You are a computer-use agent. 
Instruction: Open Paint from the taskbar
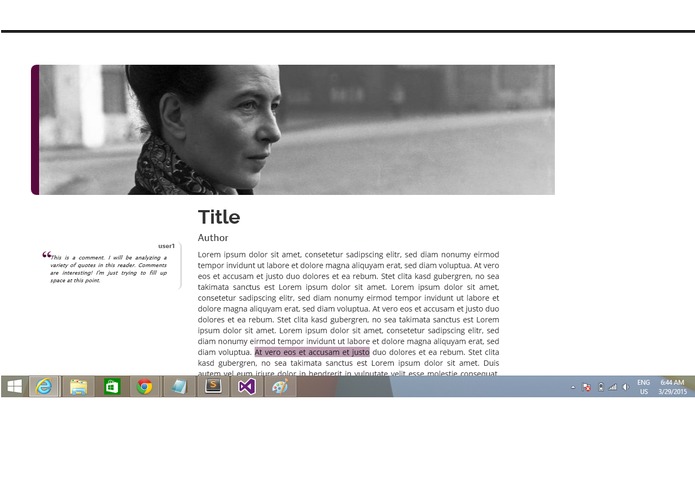click(280, 386)
